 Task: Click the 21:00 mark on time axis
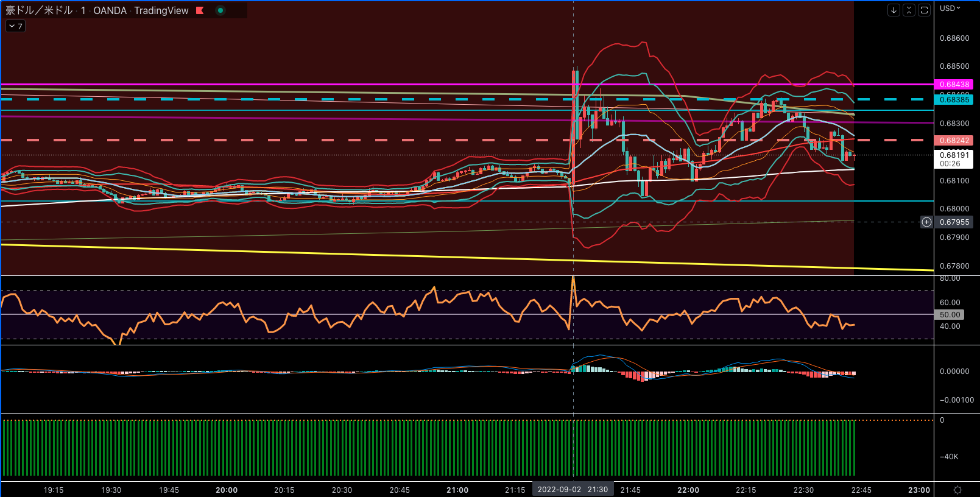(457, 490)
